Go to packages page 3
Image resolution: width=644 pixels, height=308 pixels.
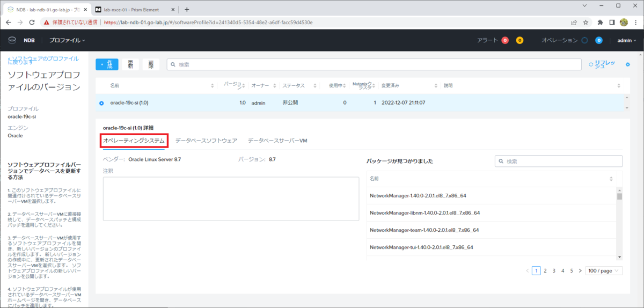click(x=554, y=271)
